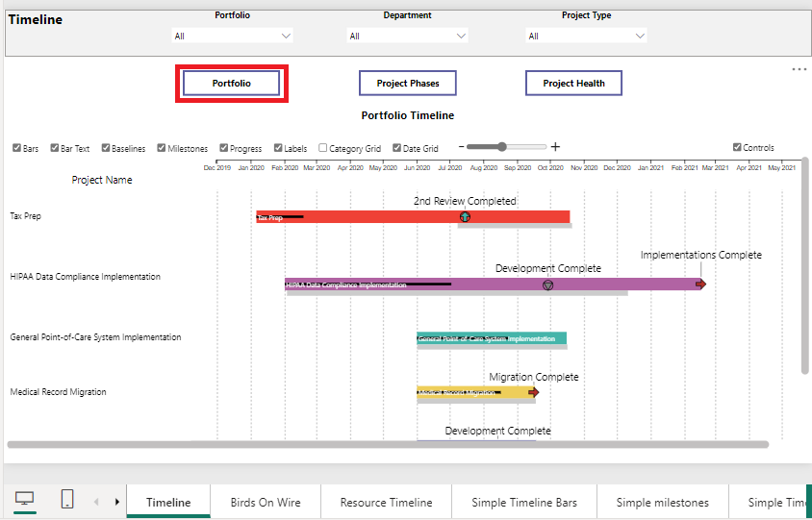Open the Timeline page tab
Screen dimensions: 812x520
168,502
